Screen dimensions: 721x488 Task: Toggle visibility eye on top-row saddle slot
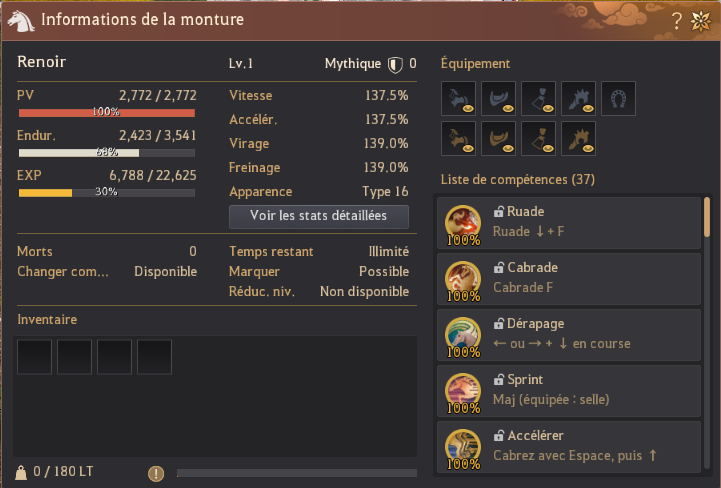[508, 109]
